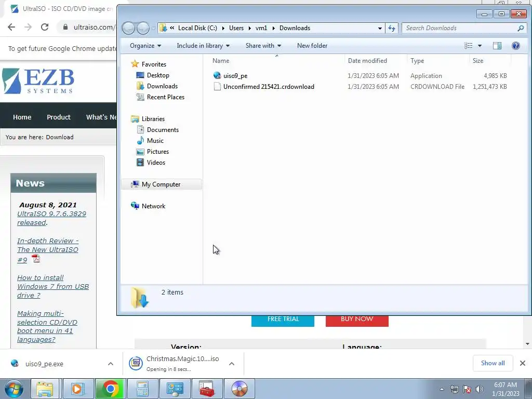Open address bar history dropdown
The width and height of the screenshot is (532, 399).
coord(380,28)
